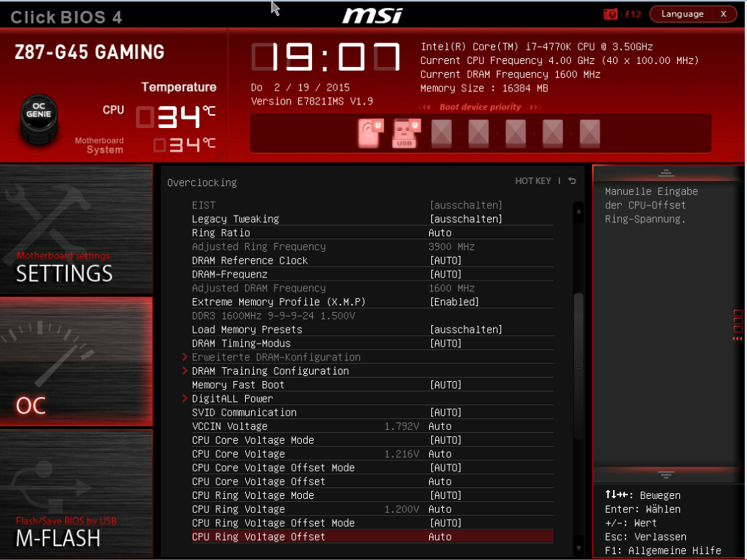Click the Memory Size : 16384 MB text
747x560 pixels.
pyautogui.click(x=484, y=88)
